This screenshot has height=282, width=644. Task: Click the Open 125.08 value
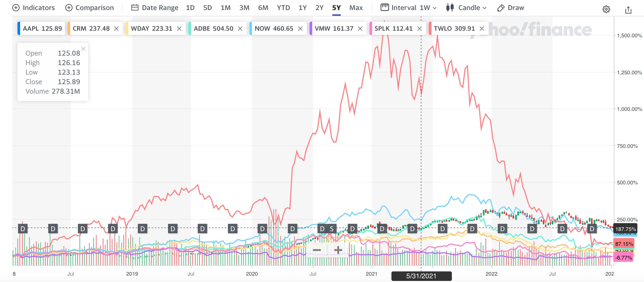pyautogui.click(x=69, y=53)
